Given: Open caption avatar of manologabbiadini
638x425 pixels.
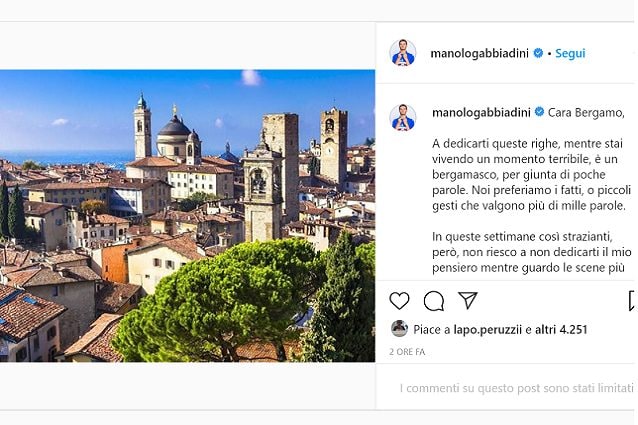Looking at the screenshot, I should (x=403, y=118).
